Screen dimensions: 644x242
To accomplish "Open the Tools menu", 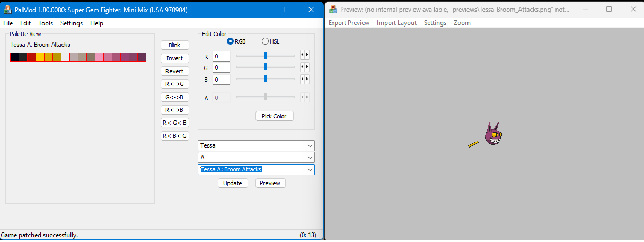I will [x=46, y=23].
